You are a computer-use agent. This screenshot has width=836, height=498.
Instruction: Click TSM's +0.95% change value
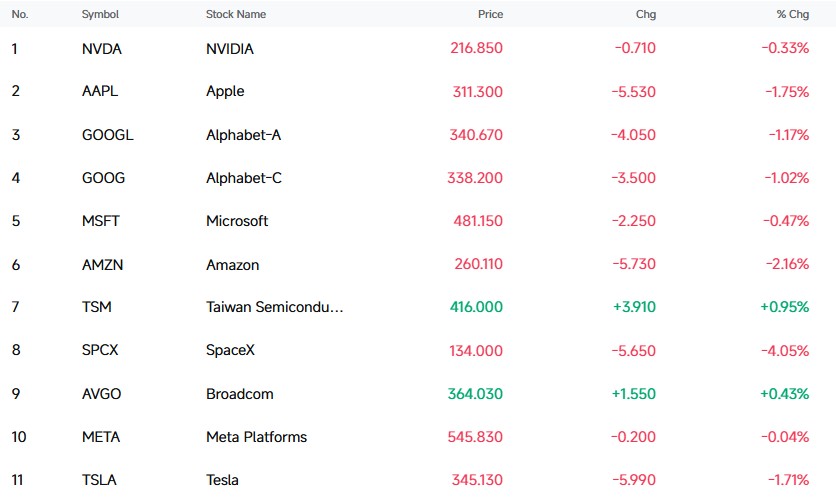point(784,307)
